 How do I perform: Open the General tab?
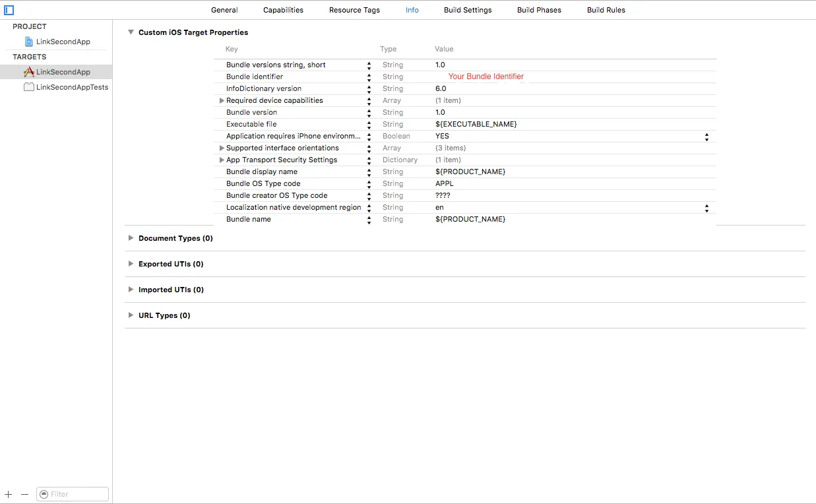tap(224, 10)
